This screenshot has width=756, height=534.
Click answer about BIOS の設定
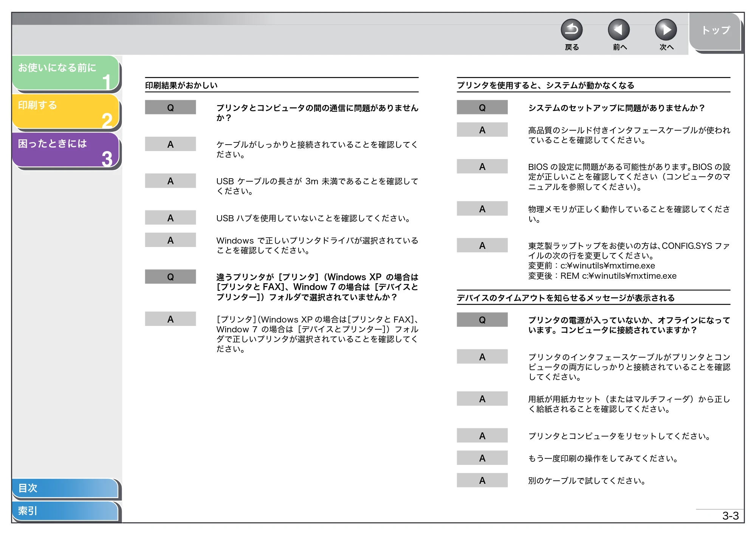[x=629, y=177]
